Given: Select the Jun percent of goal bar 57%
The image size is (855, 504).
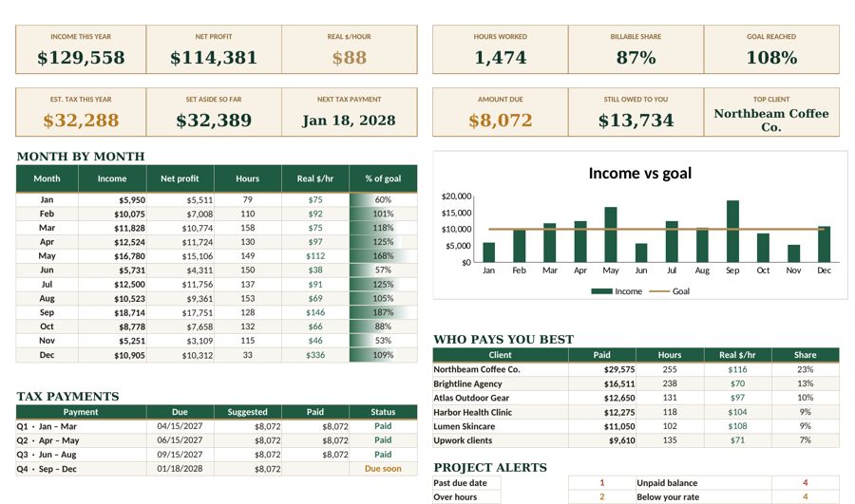Looking at the screenshot, I should [383, 271].
